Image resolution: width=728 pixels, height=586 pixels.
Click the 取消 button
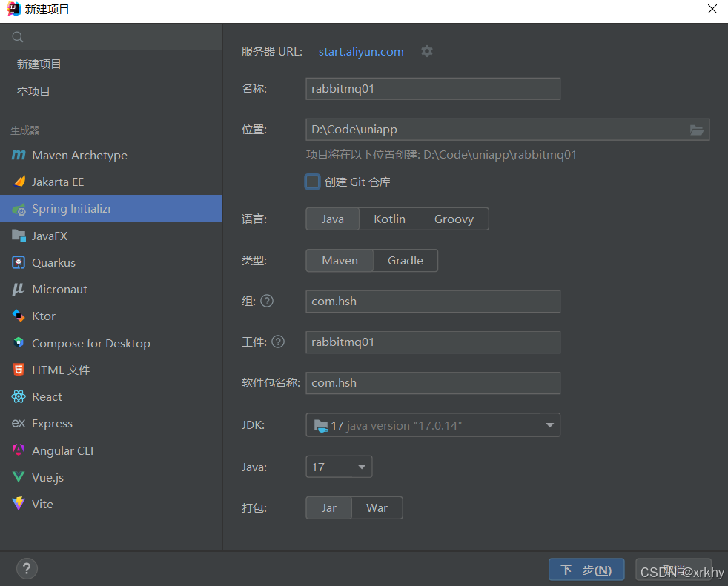point(673,570)
